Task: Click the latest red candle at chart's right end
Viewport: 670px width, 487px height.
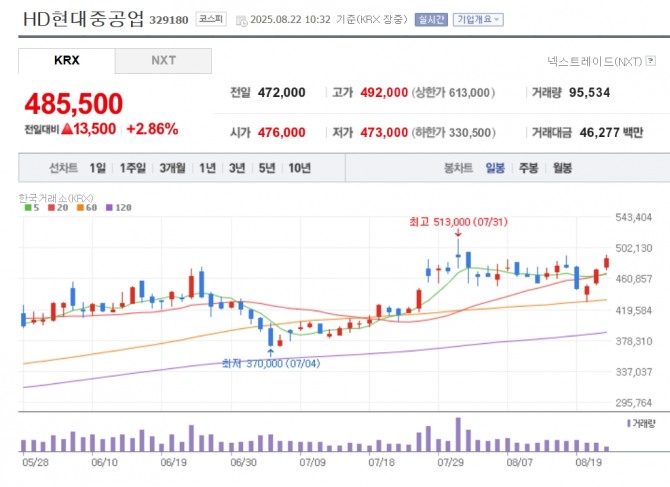Action: tap(606, 263)
